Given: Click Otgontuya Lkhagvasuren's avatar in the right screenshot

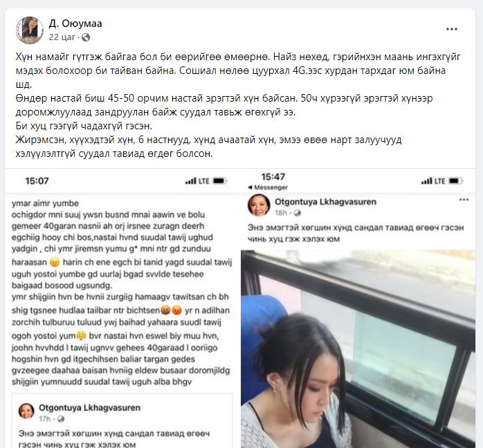Looking at the screenshot, I should [x=259, y=205].
